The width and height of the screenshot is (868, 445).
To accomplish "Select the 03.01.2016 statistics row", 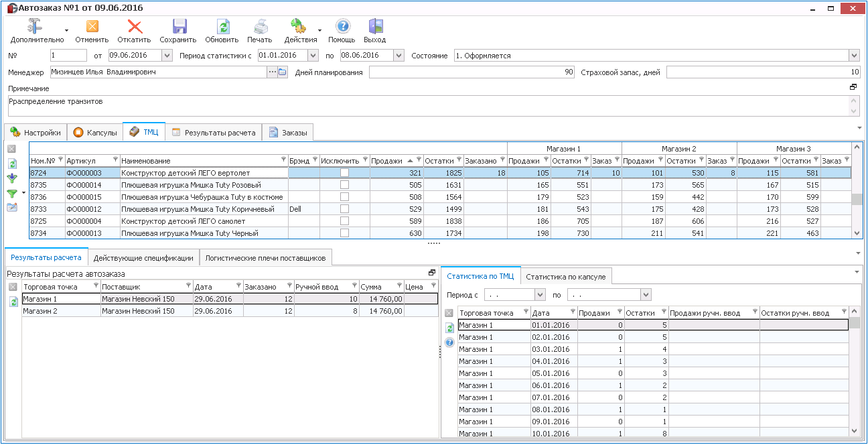I will tap(653, 349).
